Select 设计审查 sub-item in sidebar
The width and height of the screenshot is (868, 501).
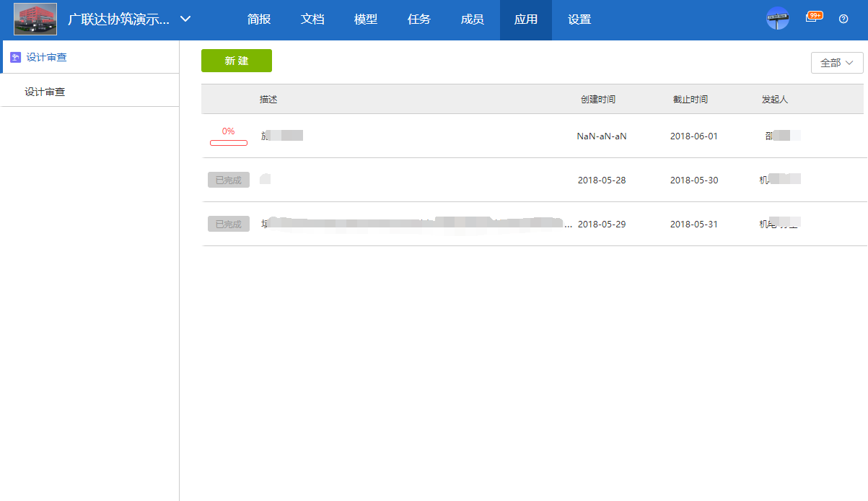click(45, 92)
